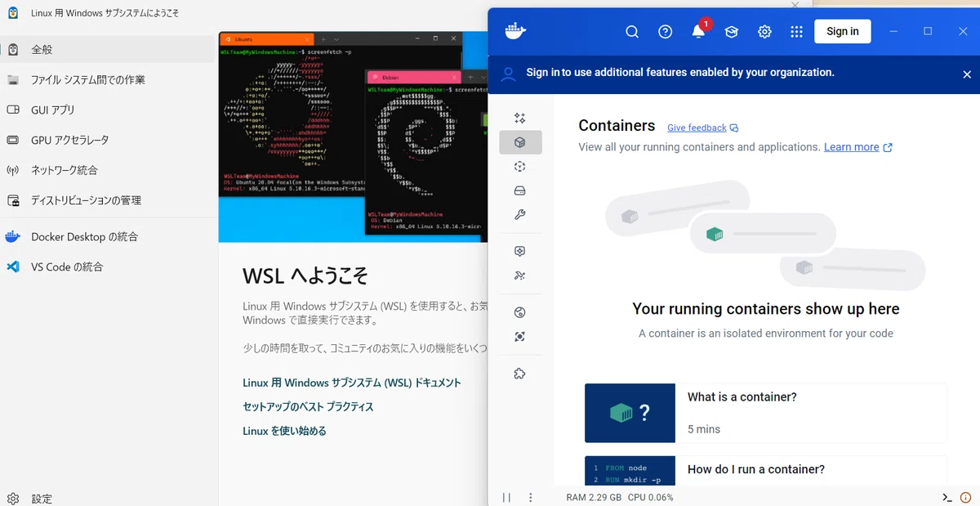Click the user avatar icon in blue banner
The height and width of the screenshot is (506, 980).
click(x=508, y=74)
